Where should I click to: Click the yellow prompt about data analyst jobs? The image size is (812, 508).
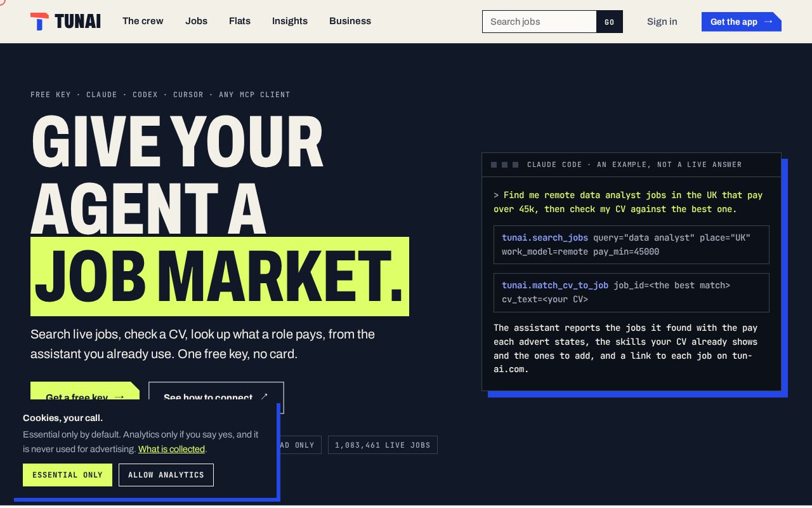pos(628,202)
